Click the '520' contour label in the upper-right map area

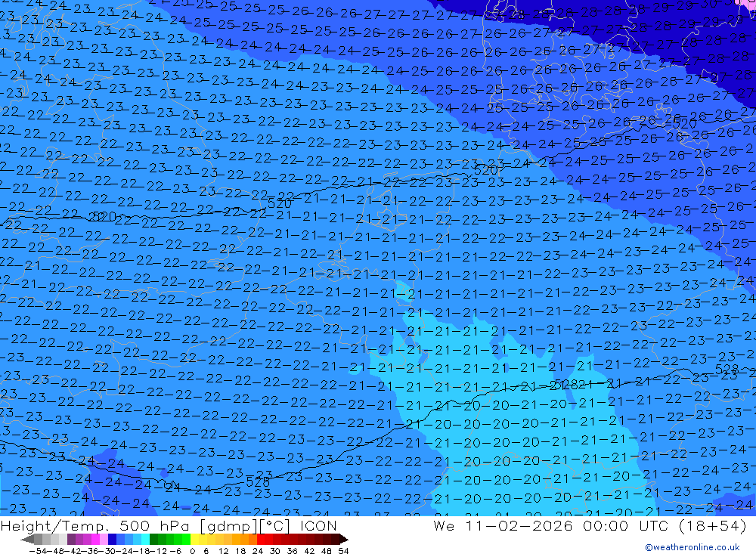(x=685, y=123)
